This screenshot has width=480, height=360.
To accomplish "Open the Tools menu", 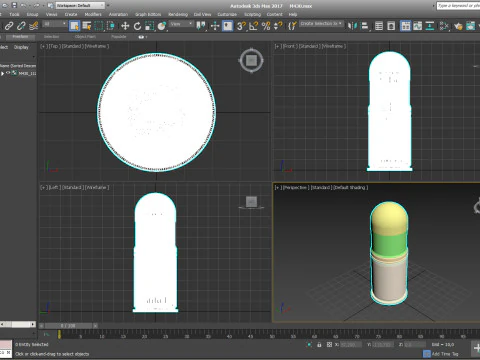I will coord(14,14).
